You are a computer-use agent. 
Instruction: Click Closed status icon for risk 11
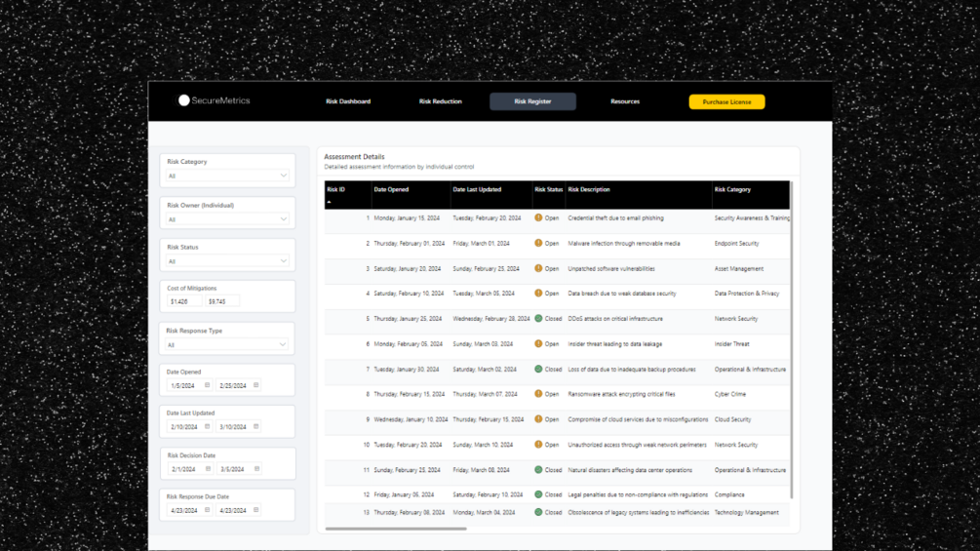538,470
